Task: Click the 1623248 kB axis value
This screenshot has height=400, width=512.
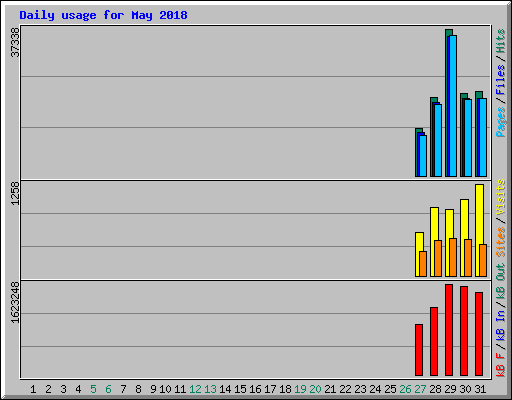Action: (x=15, y=303)
